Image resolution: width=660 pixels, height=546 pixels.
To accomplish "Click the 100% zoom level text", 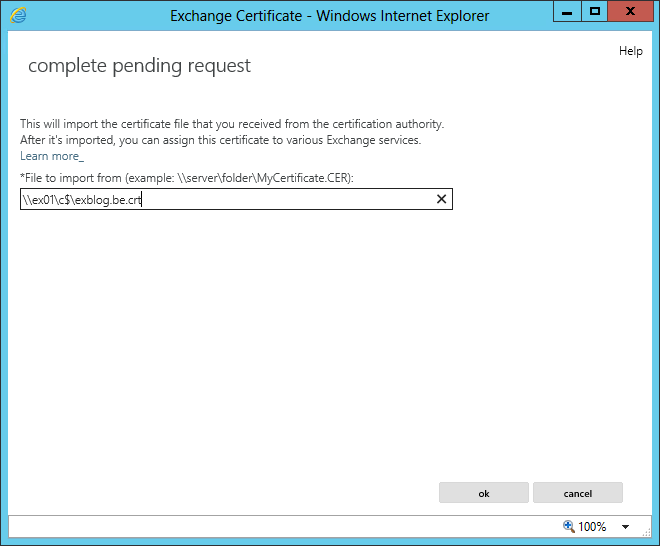I will (x=592, y=527).
